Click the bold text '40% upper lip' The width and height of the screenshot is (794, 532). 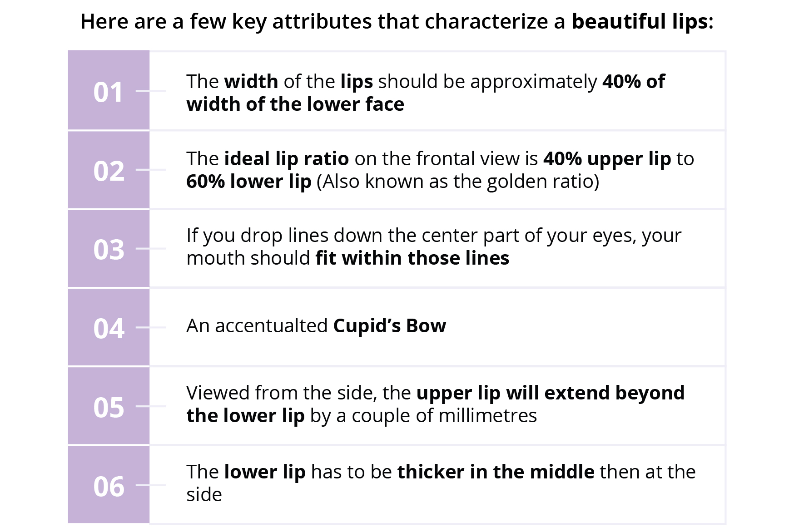tap(607, 159)
